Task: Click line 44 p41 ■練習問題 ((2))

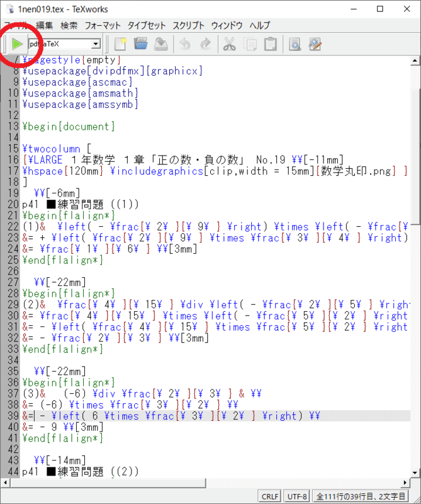Action: (81, 472)
